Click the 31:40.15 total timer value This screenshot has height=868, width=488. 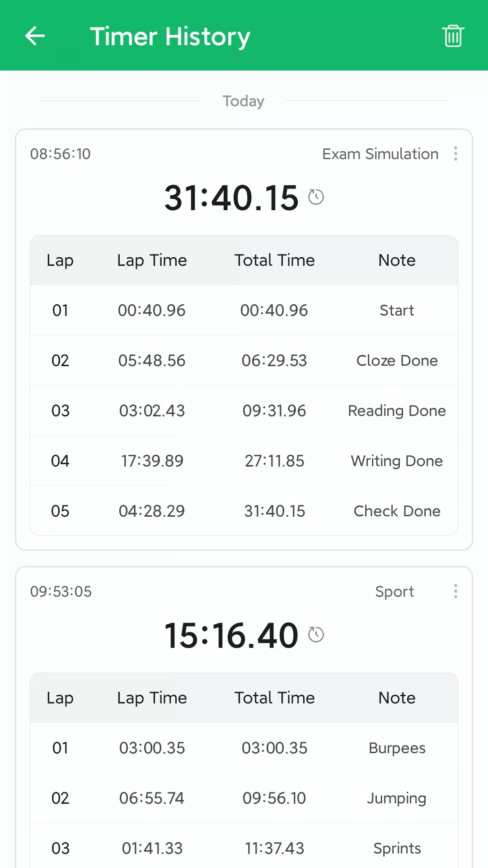tap(231, 198)
